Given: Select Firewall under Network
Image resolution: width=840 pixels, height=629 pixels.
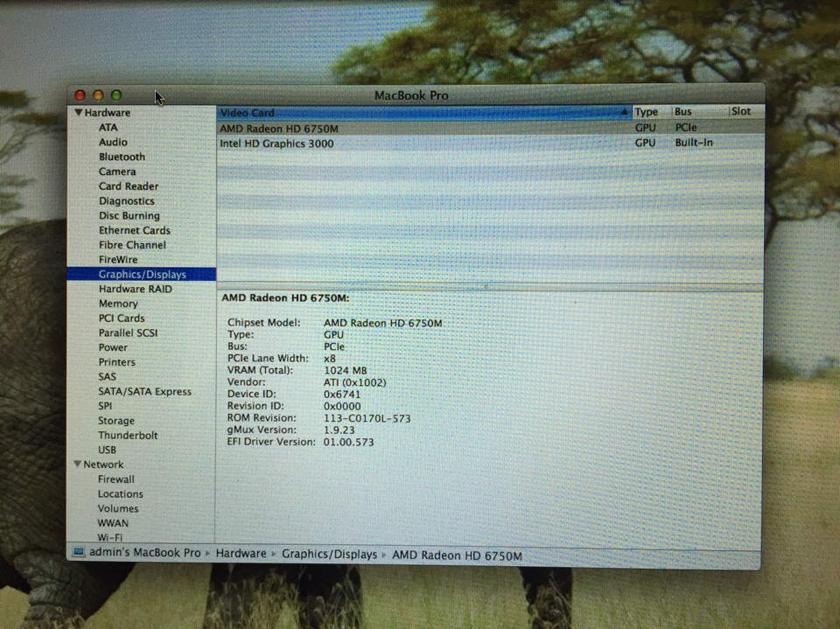Looking at the screenshot, I should pos(115,479).
